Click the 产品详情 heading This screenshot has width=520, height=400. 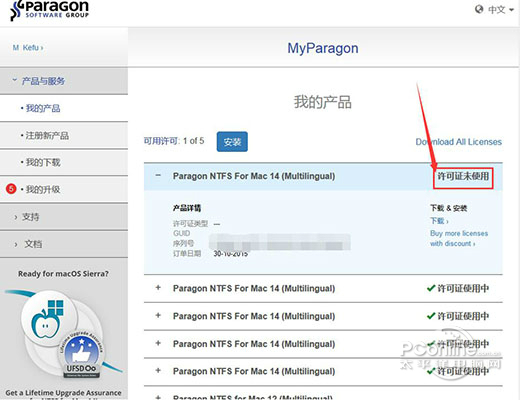pyautogui.click(x=187, y=208)
